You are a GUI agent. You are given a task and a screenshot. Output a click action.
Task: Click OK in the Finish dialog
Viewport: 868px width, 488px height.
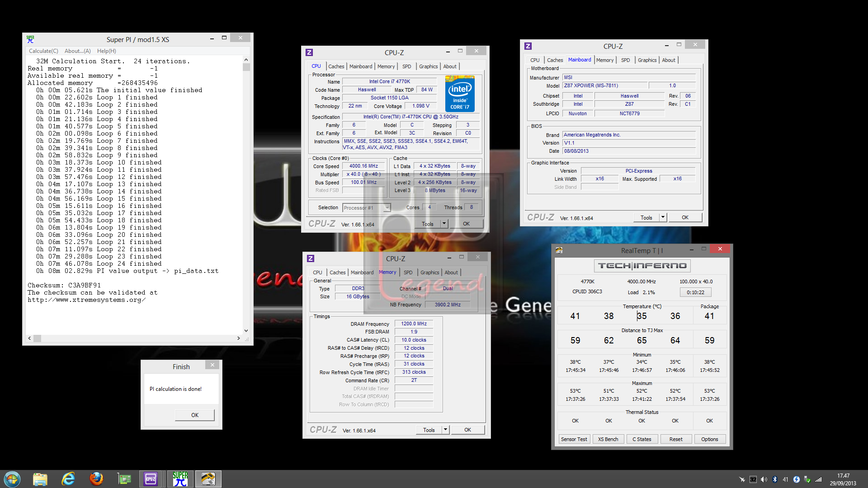coord(195,415)
